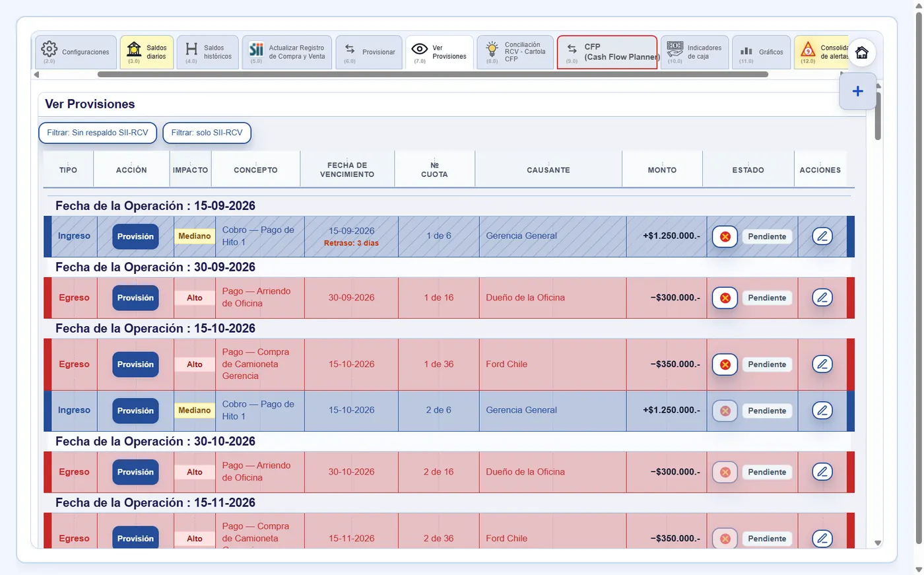Click the table's vertical scrollbar down arrow
924x575 pixels.
(x=878, y=543)
